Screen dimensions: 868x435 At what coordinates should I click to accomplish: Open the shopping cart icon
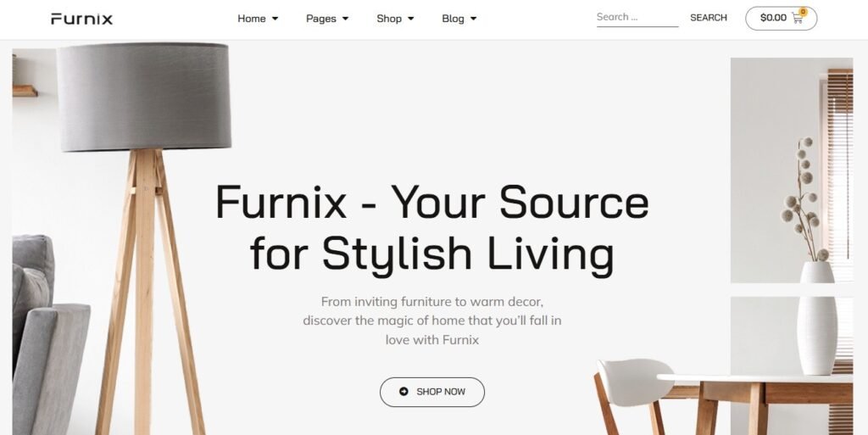(797, 18)
